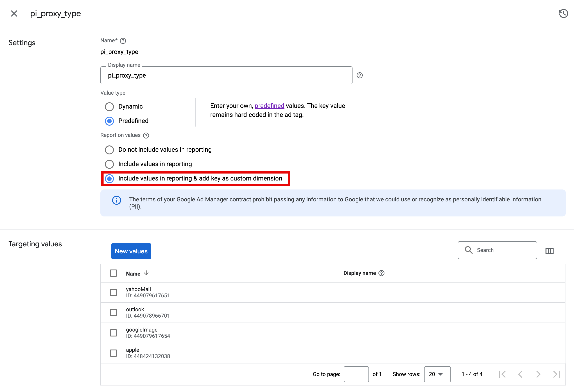Viewport: 574px width, 392px height.
Task: Click the Report on values help icon
Action: tap(146, 136)
